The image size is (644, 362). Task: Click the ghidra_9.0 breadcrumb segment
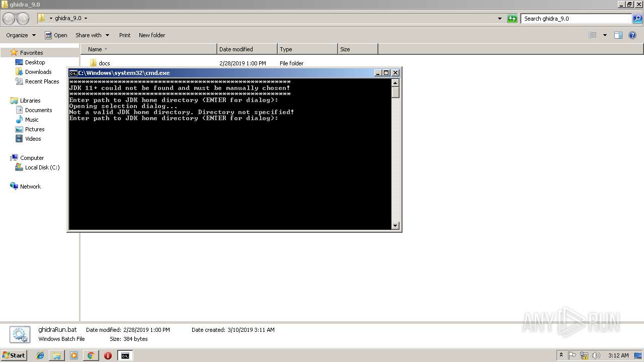point(68,19)
